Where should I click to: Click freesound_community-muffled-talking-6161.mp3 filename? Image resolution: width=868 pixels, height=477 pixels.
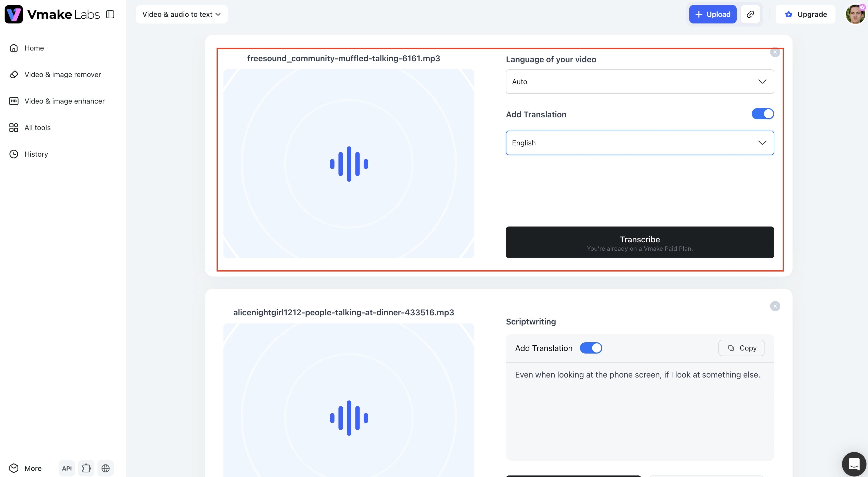[x=343, y=58]
